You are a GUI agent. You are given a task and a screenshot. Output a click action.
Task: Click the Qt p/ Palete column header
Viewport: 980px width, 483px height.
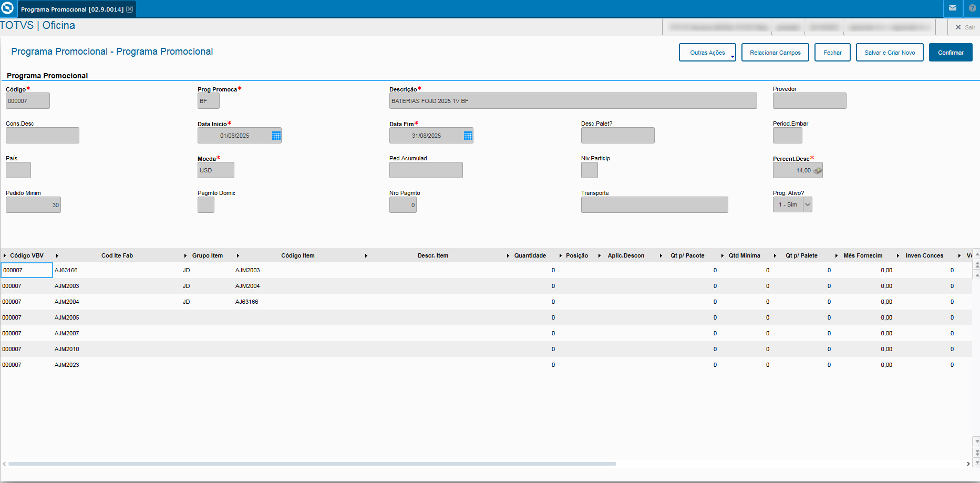pyautogui.click(x=801, y=255)
